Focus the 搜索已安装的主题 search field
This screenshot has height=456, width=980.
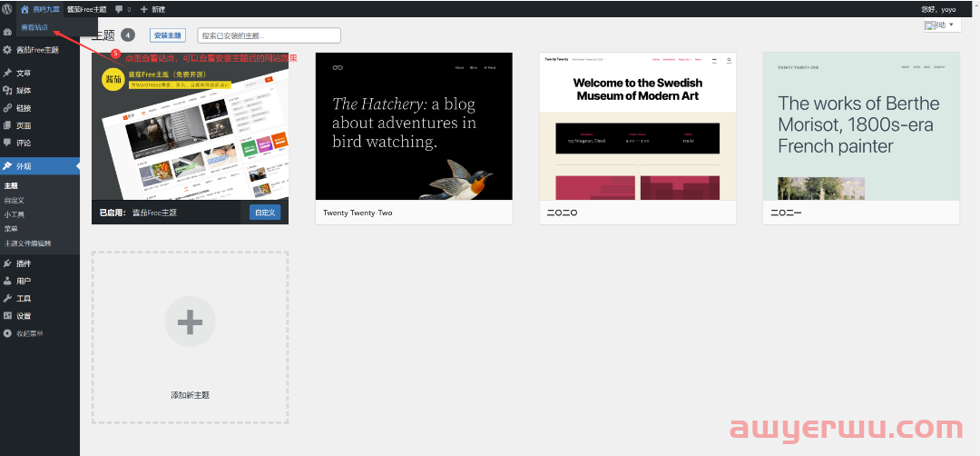[x=269, y=35]
